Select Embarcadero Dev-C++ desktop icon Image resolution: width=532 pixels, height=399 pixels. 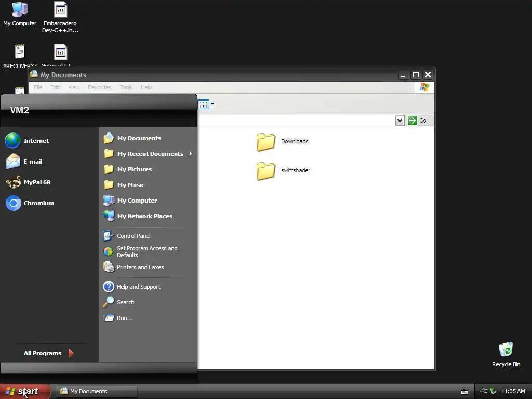(60, 17)
